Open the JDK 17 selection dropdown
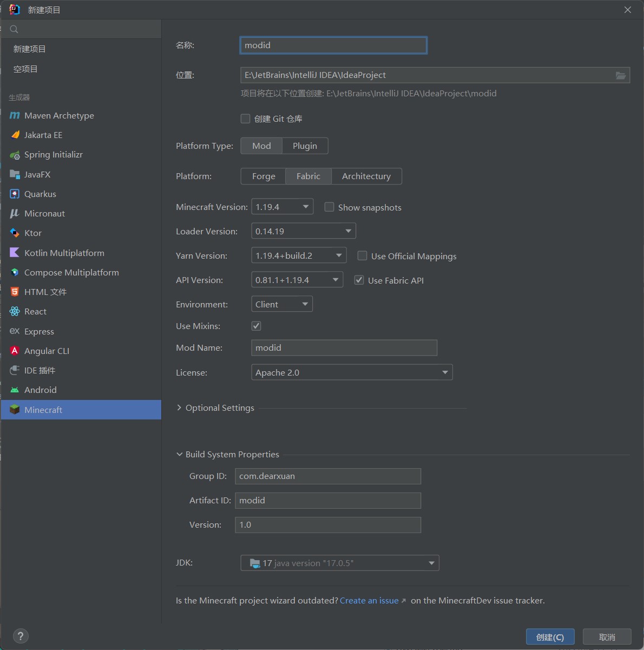Image resolution: width=644 pixels, height=650 pixels. click(340, 563)
